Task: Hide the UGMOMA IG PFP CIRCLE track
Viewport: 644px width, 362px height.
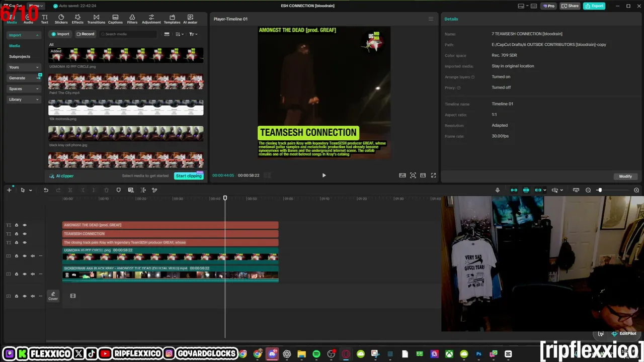Action: (25, 256)
